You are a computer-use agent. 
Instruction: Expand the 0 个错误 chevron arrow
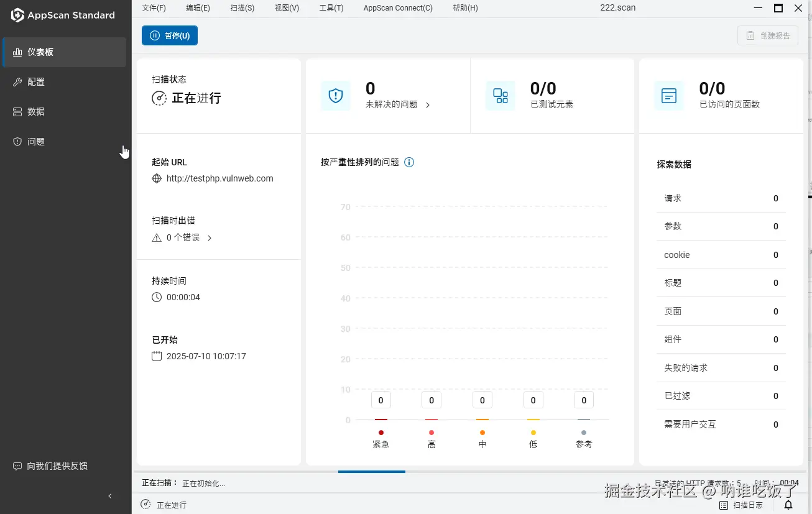(x=210, y=238)
